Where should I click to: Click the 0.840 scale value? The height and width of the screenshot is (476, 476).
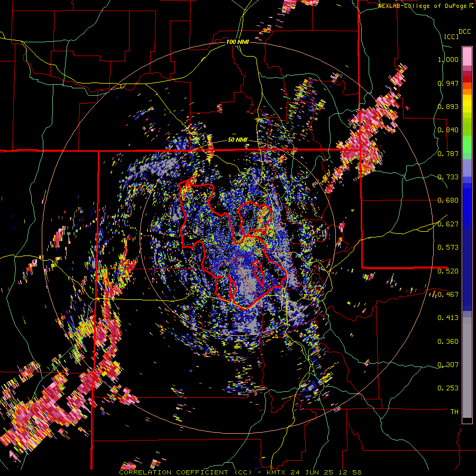coord(448,130)
